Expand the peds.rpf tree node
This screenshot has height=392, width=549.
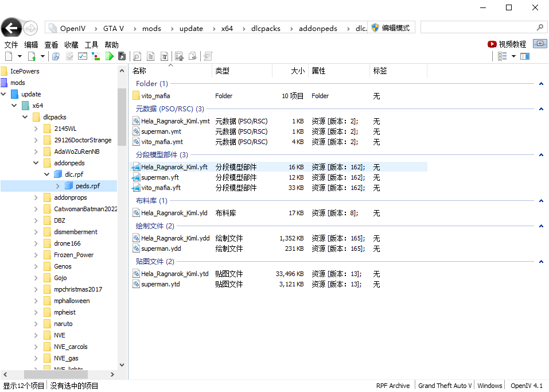point(58,186)
